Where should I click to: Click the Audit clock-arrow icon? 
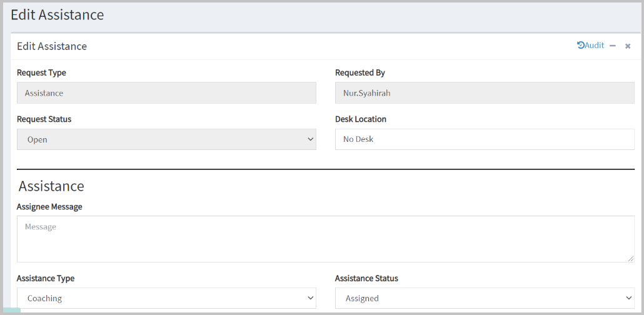(x=581, y=45)
